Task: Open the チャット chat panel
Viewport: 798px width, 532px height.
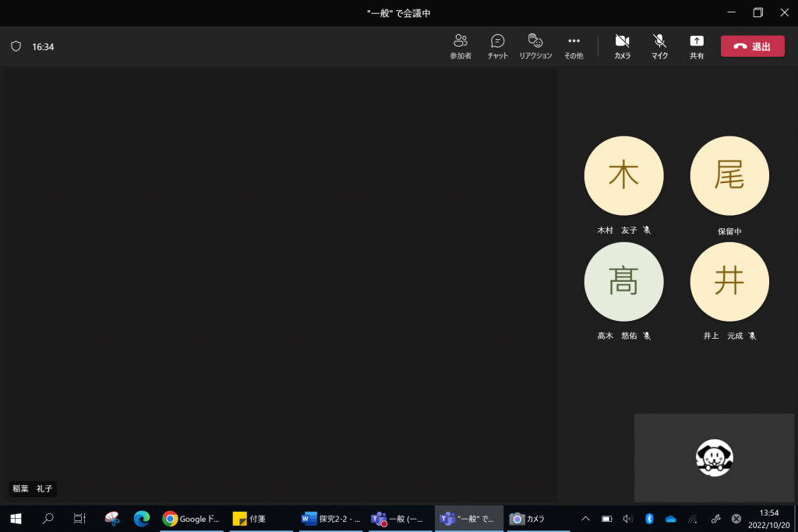Action: [497, 46]
